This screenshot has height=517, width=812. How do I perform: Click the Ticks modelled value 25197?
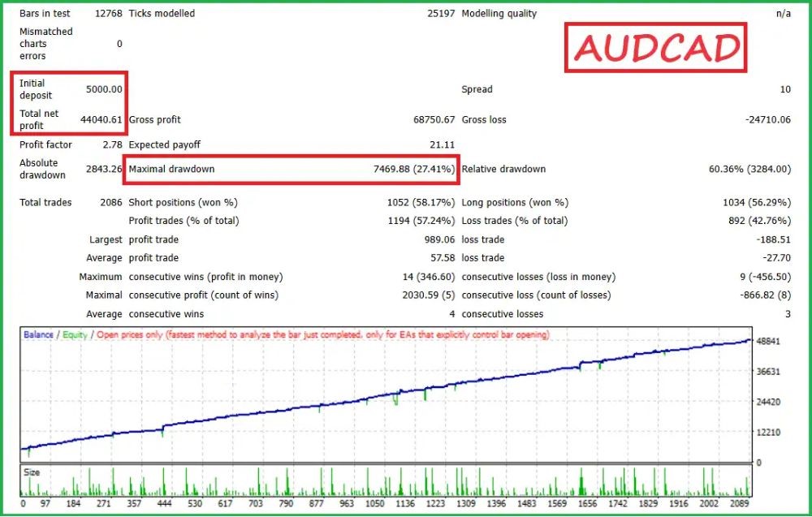coord(440,14)
